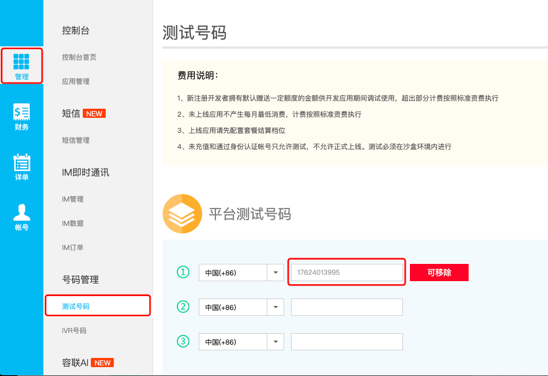The width and height of the screenshot is (548, 376).
Task: Go to 短信管理 menu item
Action: [x=75, y=140]
